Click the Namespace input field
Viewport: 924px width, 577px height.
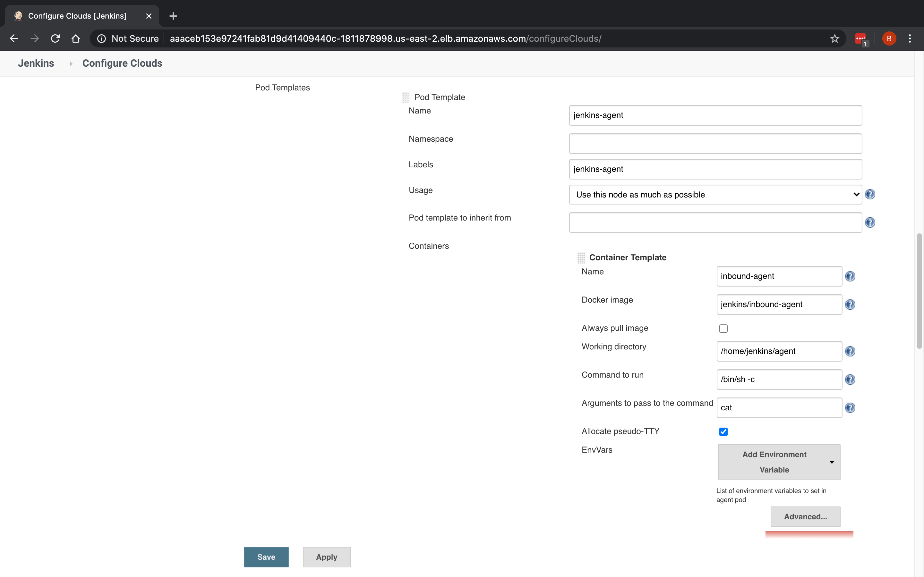click(x=715, y=143)
